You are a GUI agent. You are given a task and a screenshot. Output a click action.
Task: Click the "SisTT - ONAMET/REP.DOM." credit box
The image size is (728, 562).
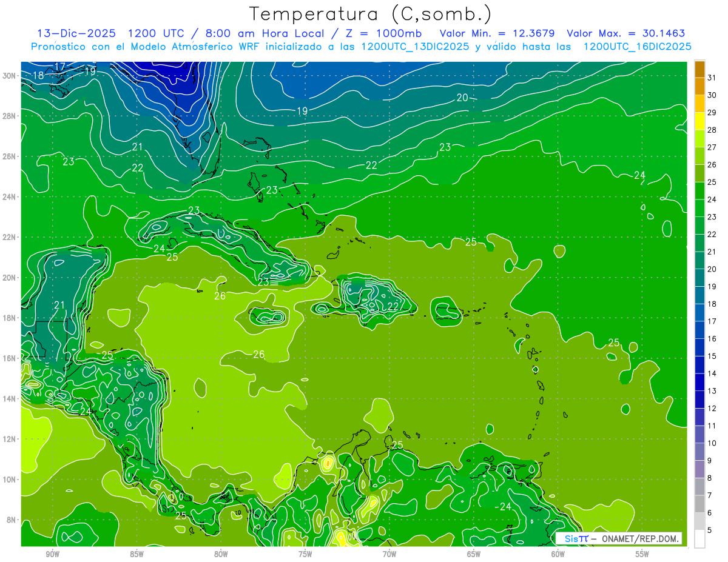point(619,538)
